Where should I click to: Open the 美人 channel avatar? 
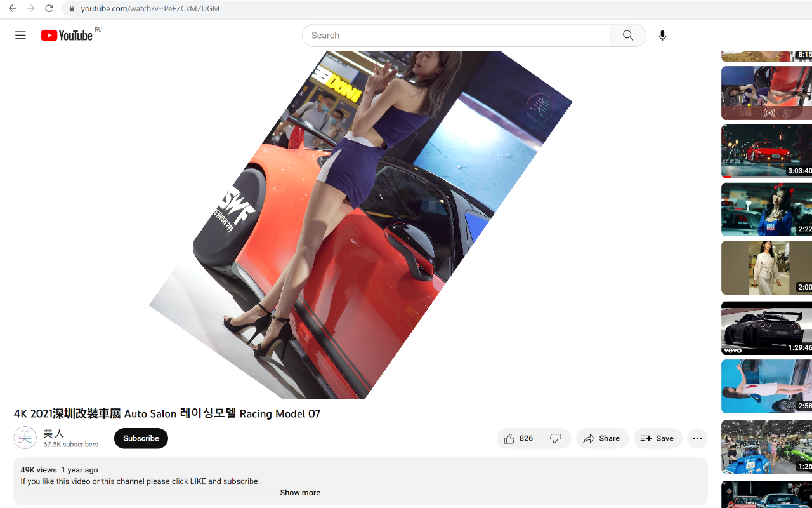[x=25, y=438]
